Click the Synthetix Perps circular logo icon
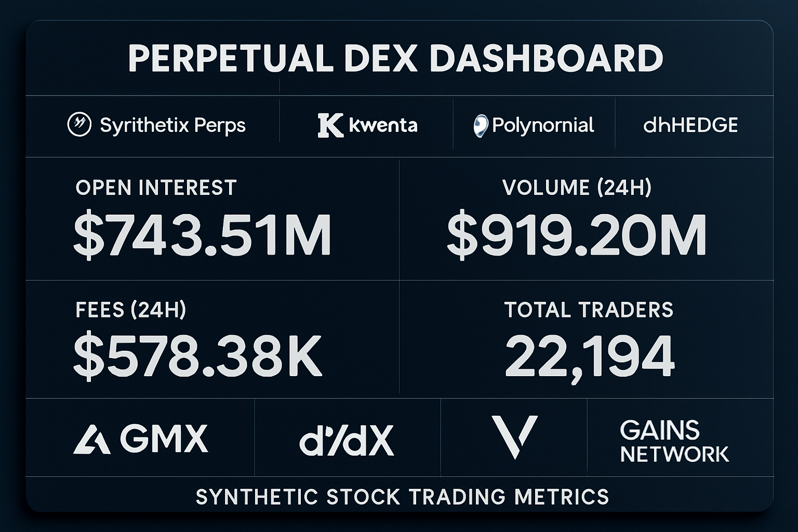This screenshot has height=532, width=798. (79, 125)
